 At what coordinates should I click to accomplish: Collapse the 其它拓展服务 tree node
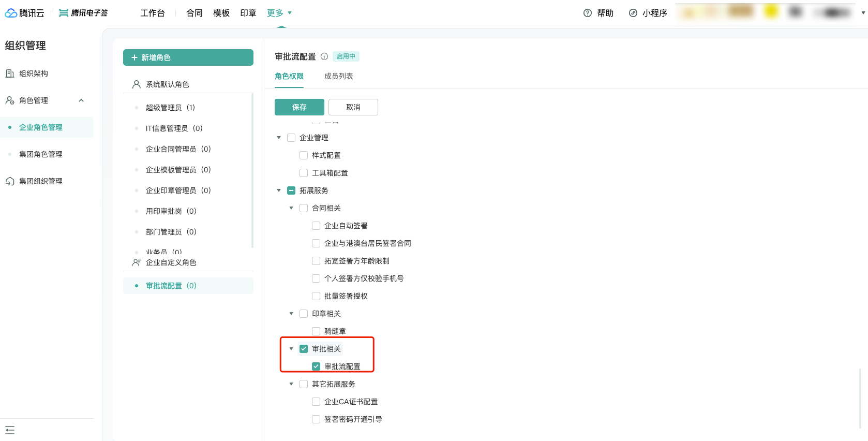pyautogui.click(x=291, y=384)
